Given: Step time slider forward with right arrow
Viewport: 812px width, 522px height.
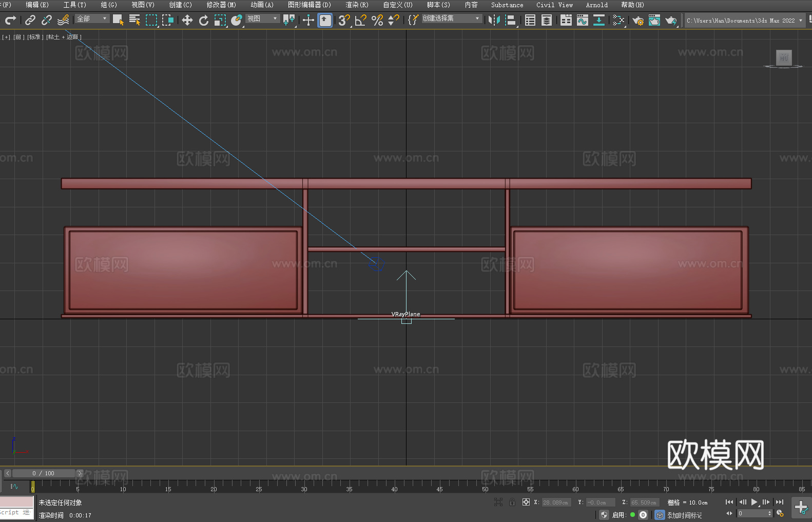Looking at the screenshot, I should pos(80,473).
